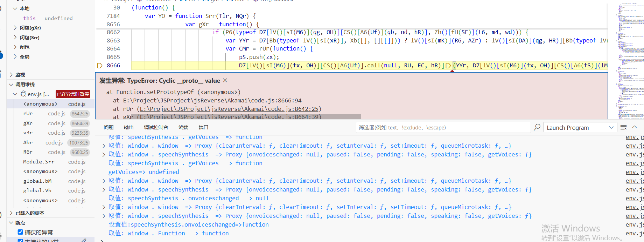Viewport: 644px width, 242px height.
Task: Select the global.bM call stack frame
Action: pos(51,181)
